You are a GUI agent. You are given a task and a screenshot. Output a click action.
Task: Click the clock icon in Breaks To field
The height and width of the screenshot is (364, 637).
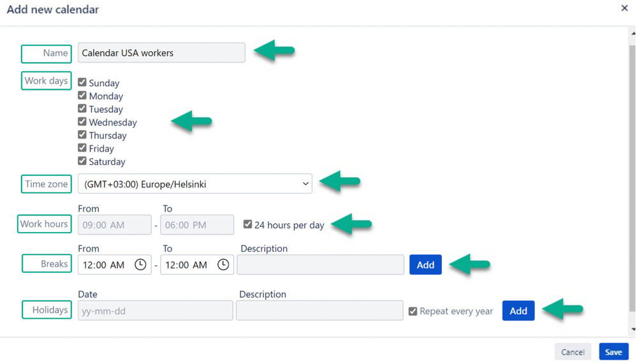pyautogui.click(x=223, y=265)
